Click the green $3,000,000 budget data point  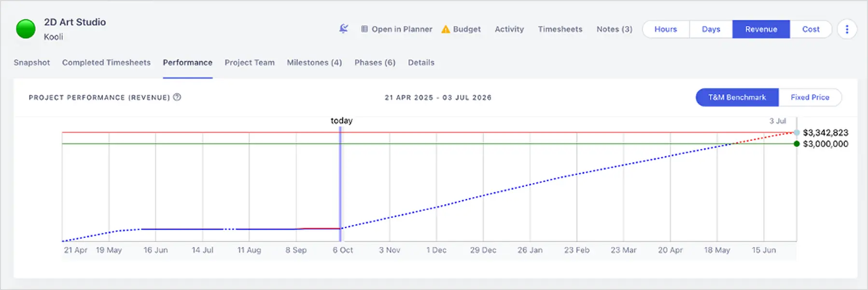797,144
